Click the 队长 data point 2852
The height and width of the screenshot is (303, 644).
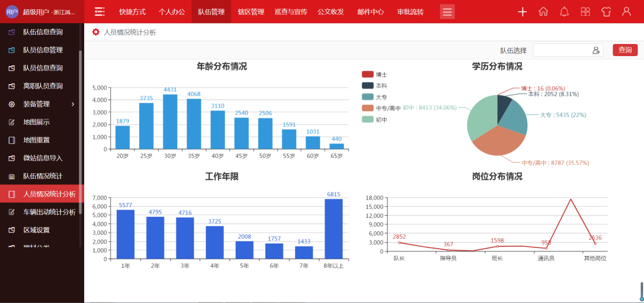(x=399, y=243)
